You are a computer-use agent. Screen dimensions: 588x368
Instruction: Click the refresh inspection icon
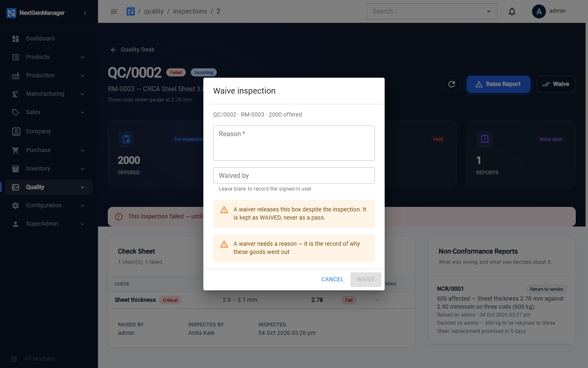click(x=452, y=84)
